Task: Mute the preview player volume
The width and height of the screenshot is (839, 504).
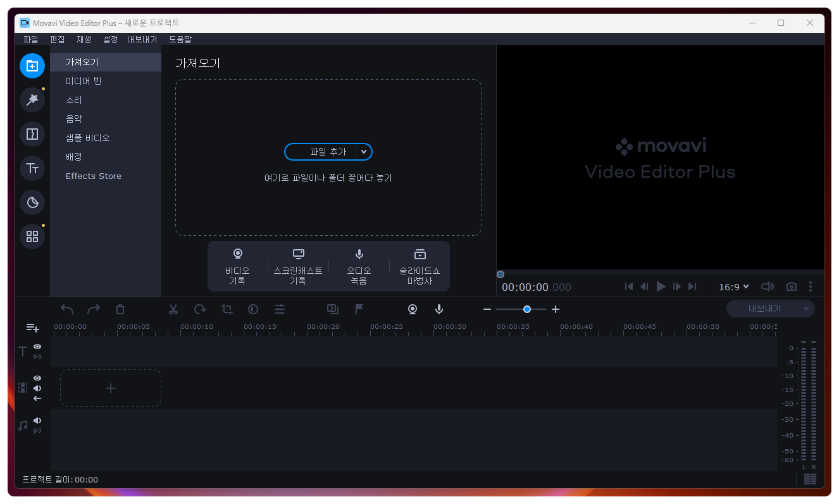Action: click(x=768, y=286)
